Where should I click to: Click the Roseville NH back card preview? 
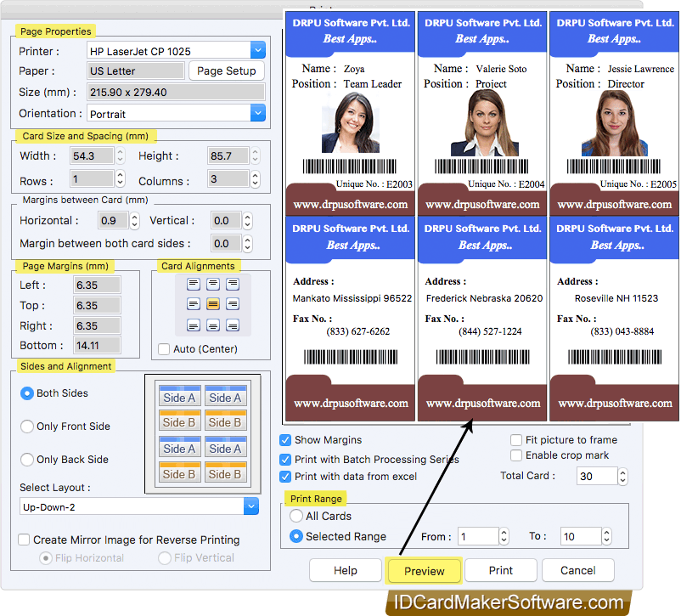point(614,319)
